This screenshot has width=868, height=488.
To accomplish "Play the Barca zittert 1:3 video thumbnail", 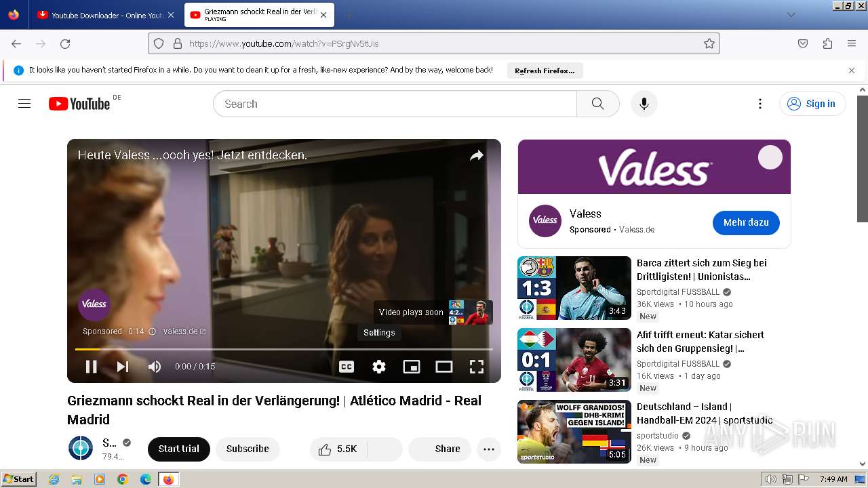I will click(574, 288).
